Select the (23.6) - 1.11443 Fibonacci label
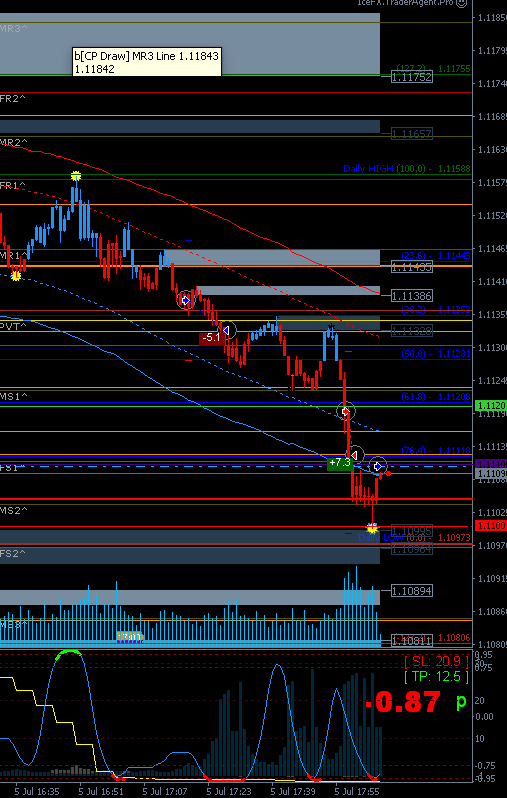This screenshot has height=798, width=507. 436,255
